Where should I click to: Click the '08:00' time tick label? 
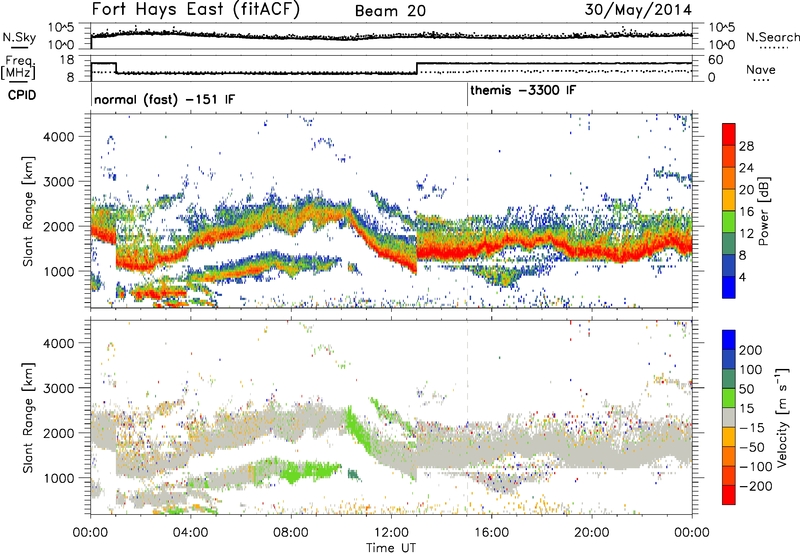(x=291, y=533)
